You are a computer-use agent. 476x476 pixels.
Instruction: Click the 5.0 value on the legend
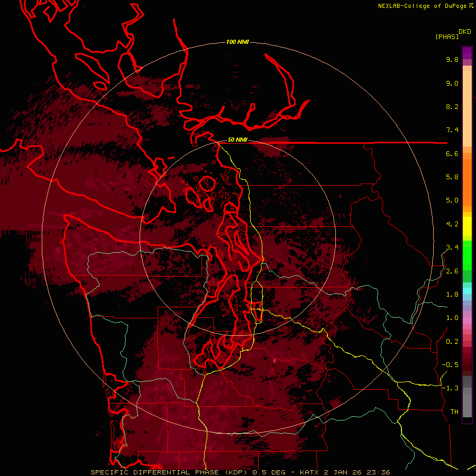(x=452, y=200)
